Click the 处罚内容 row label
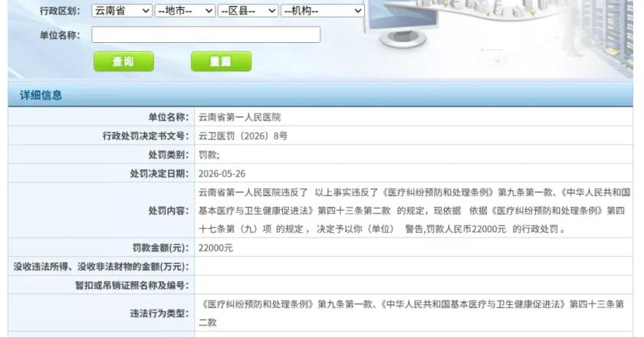This screenshot has height=337, width=644. click(x=169, y=211)
